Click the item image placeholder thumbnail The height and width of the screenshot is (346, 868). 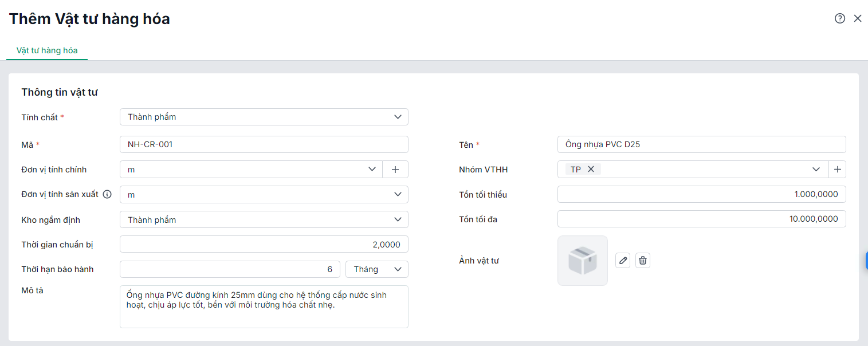point(582,261)
